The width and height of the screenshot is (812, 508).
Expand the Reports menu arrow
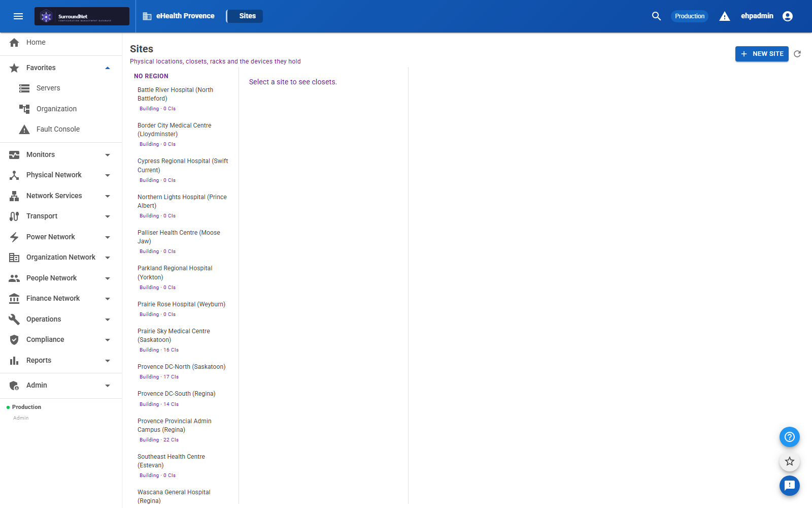108,361
